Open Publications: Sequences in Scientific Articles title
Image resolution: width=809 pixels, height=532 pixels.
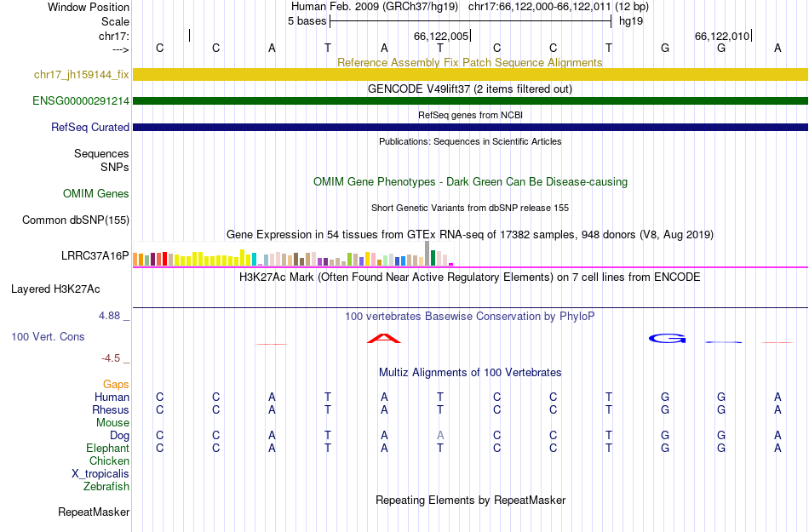click(x=470, y=141)
